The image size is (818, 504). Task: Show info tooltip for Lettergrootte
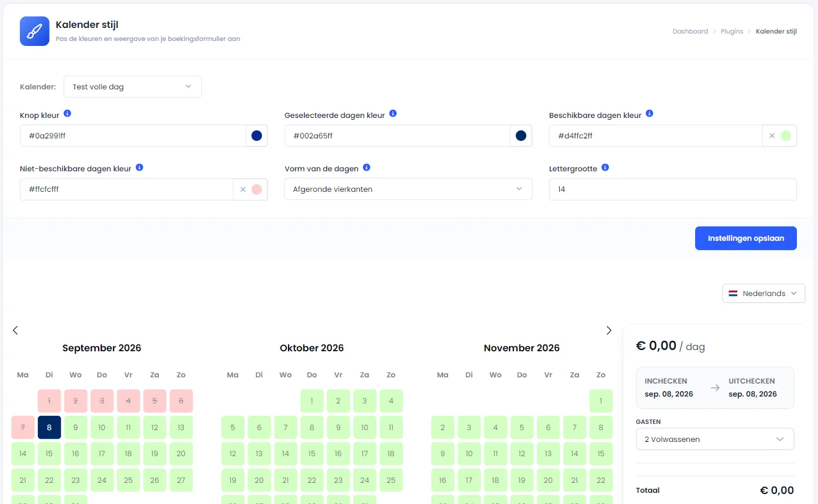coord(605,168)
